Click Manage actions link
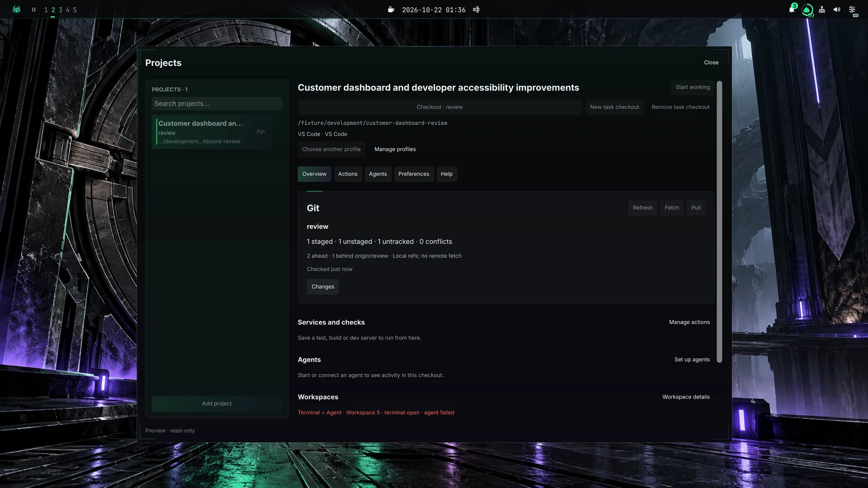Image resolution: width=868 pixels, height=488 pixels. 689,322
